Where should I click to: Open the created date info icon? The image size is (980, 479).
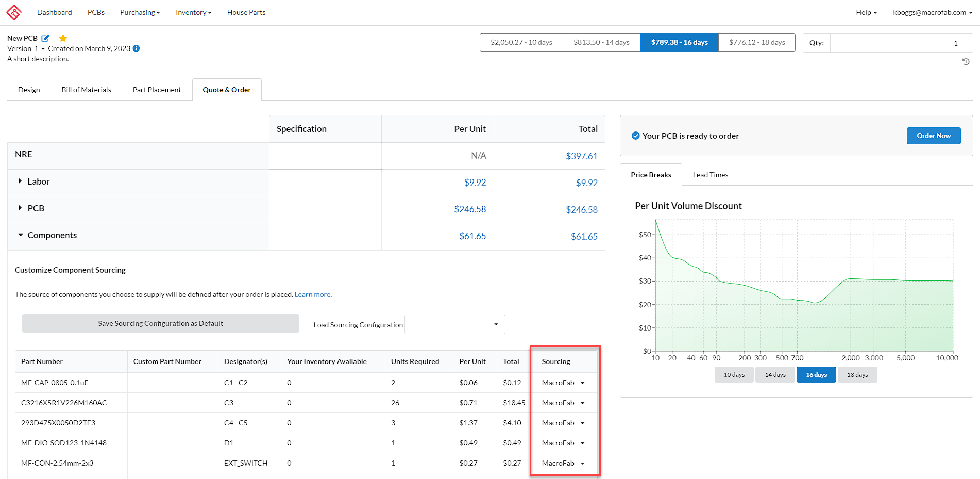(136, 48)
